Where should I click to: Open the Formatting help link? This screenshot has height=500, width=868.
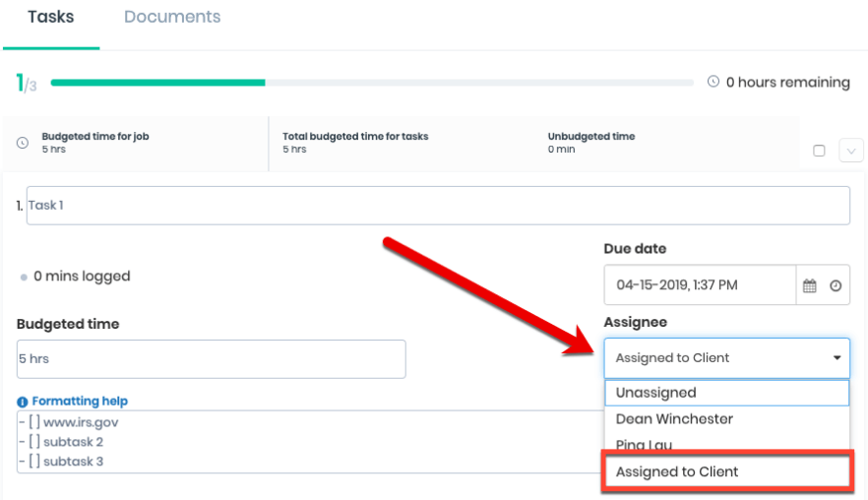coord(80,402)
